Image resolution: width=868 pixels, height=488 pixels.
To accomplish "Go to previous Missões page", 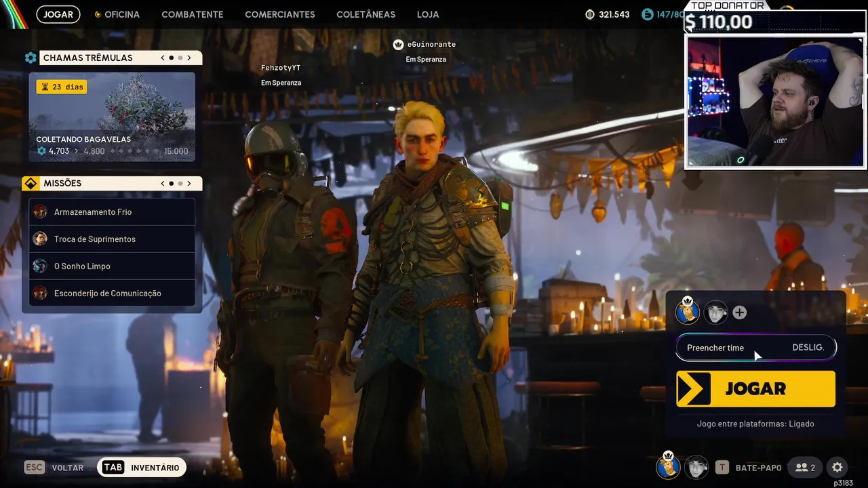I will (163, 183).
